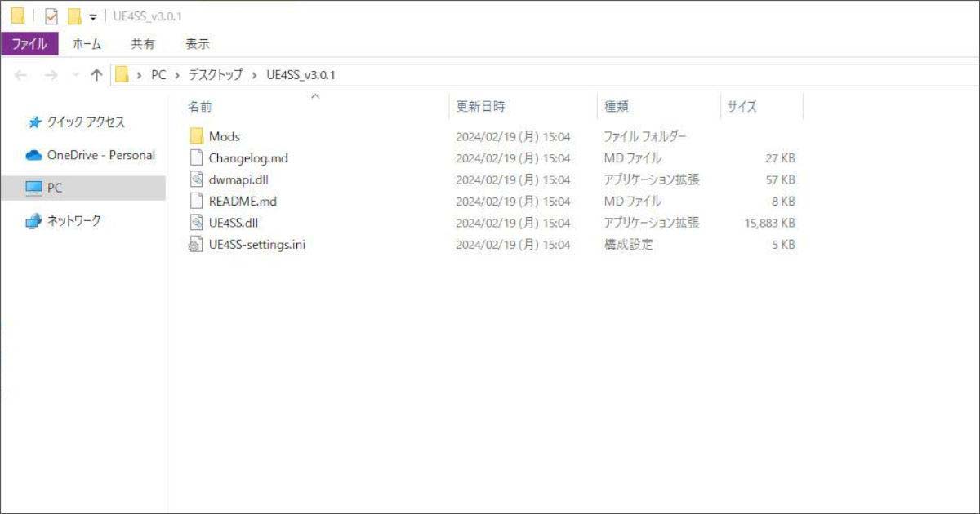
Task: Select the UE4SS.dll file icon
Action: (196, 222)
